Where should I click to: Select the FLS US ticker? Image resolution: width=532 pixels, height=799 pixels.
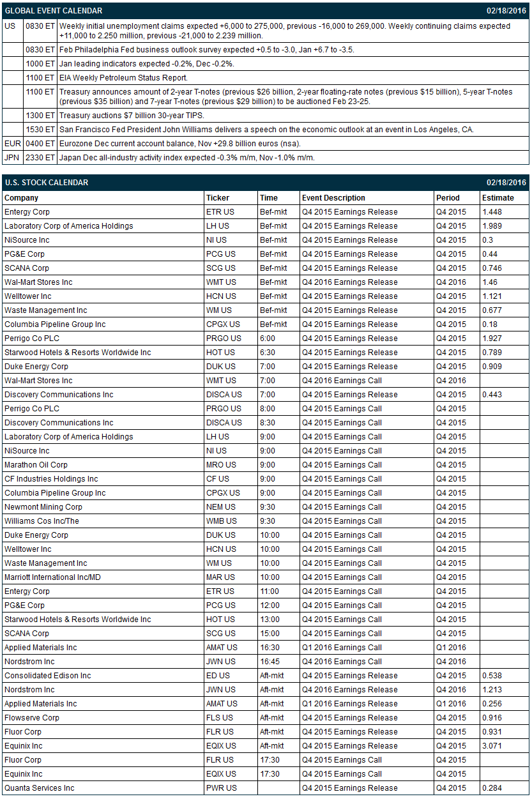coord(220,718)
